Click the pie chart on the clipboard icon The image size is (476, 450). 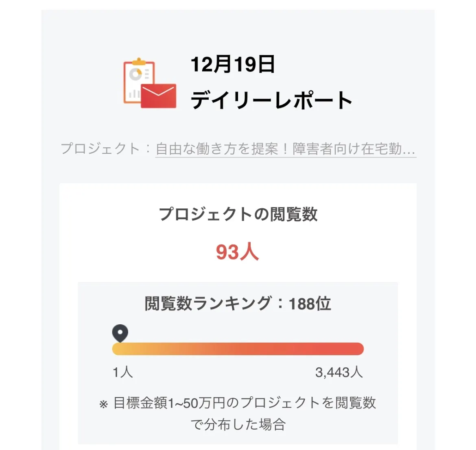(135, 74)
